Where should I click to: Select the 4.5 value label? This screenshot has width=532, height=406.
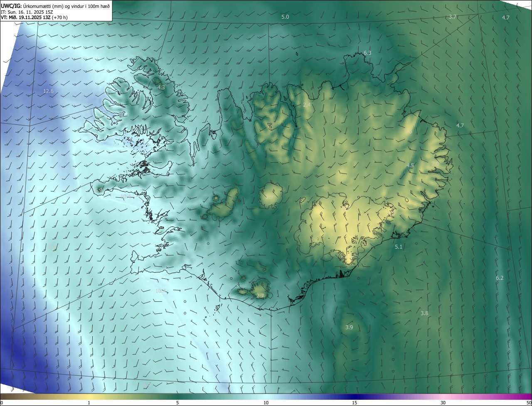(410, 165)
